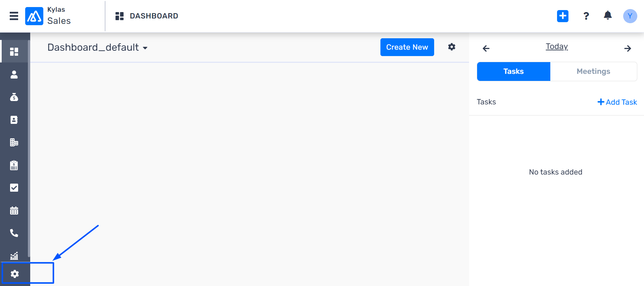Open Meetings from the calendar sidebar icon
Viewport: 644px width, 286px height.
click(x=14, y=210)
